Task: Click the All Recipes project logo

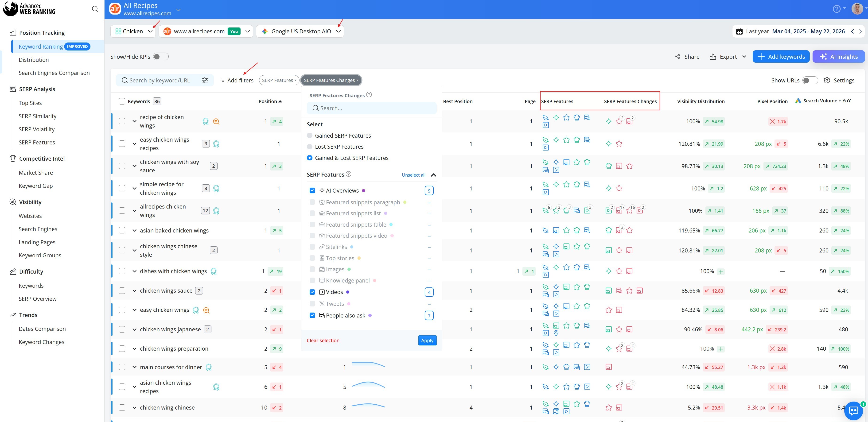Action: click(115, 9)
